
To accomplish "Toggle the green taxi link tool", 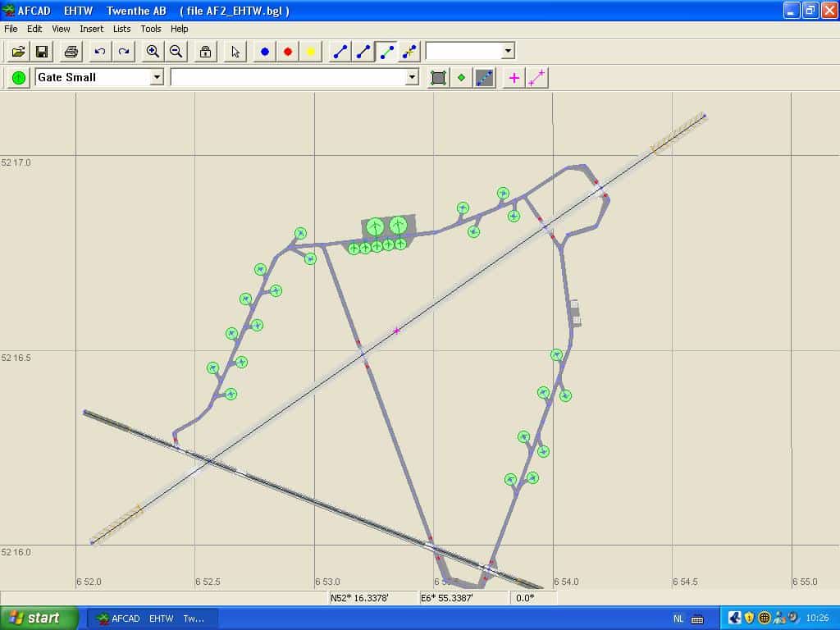I will point(386,52).
